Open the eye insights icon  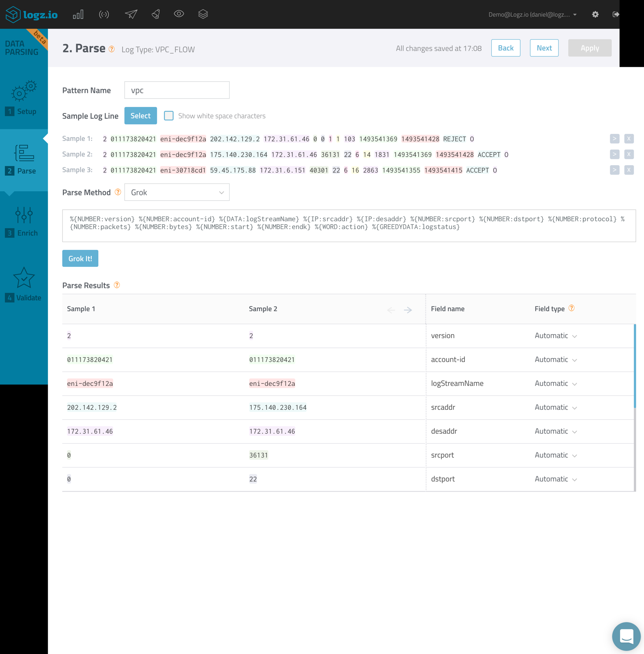[x=179, y=14]
